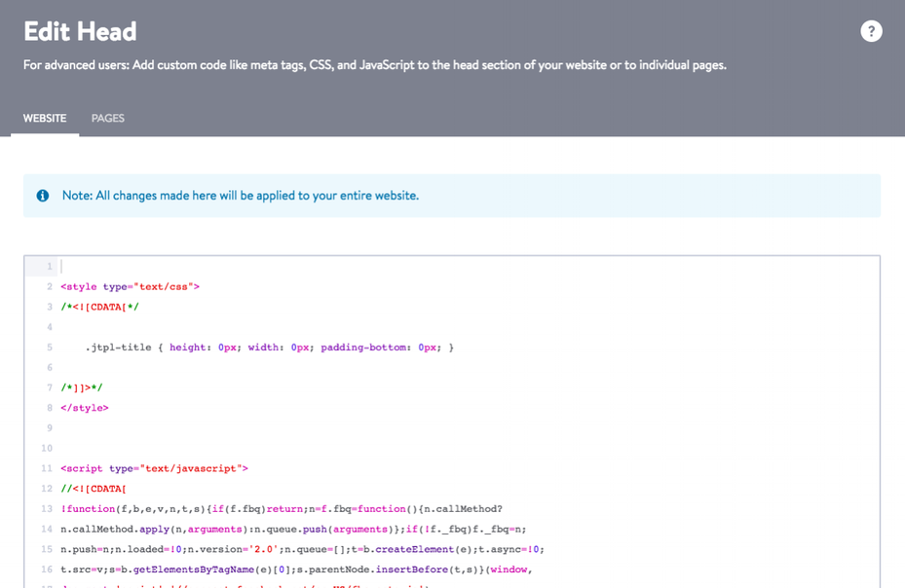This screenshot has width=905, height=588.
Task: Click the style type="text/css" opening tag
Action: click(130, 287)
